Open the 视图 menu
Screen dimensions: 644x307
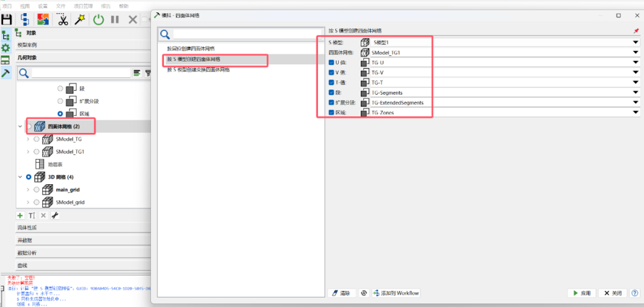25,7
